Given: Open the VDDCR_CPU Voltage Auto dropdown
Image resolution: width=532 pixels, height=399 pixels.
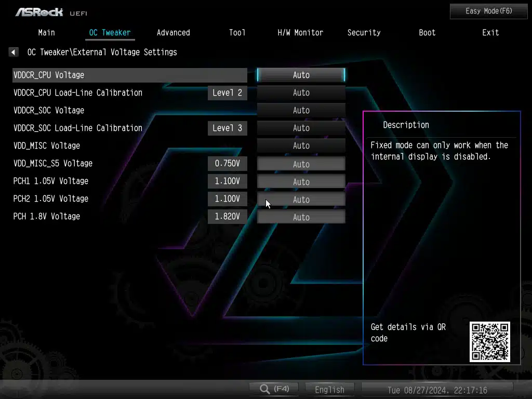Looking at the screenshot, I should [301, 75].
